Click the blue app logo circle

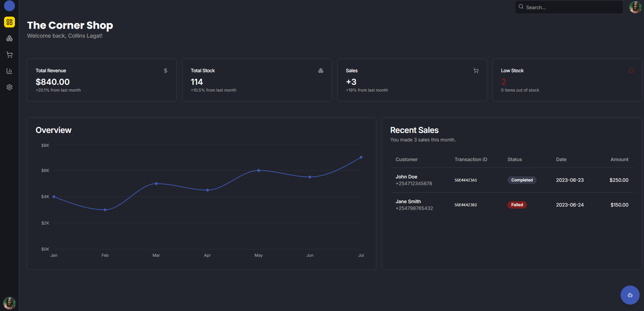pyautogui.click(x=9, y=6)
